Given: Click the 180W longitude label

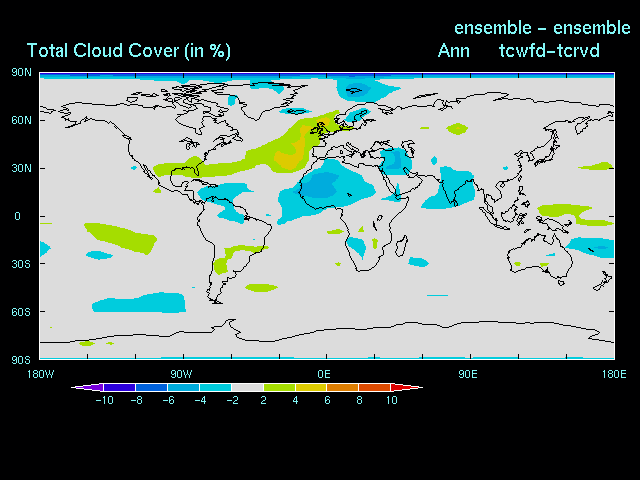Looking at the screenshot, I should [x=40, y=374].
